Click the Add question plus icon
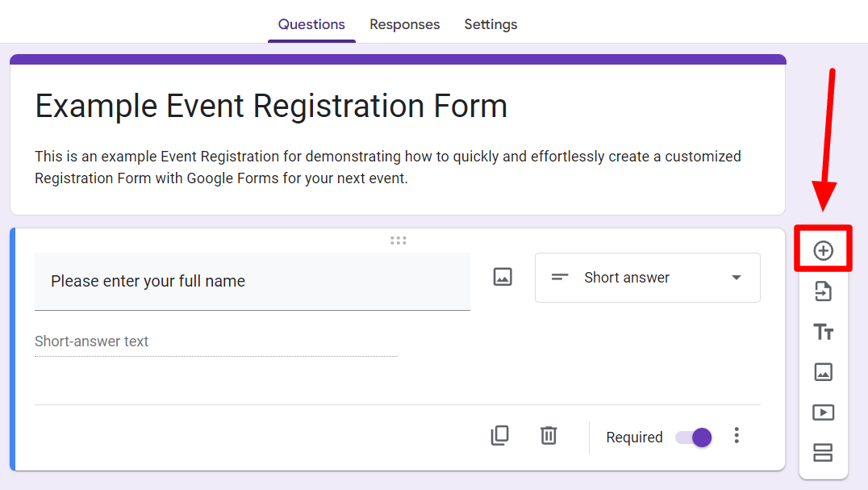 pos(823,251)
